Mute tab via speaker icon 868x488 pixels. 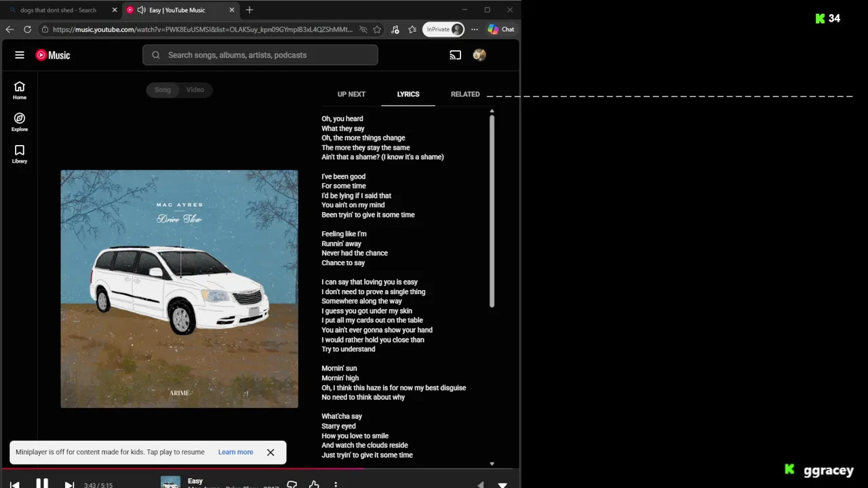point(141,10)
